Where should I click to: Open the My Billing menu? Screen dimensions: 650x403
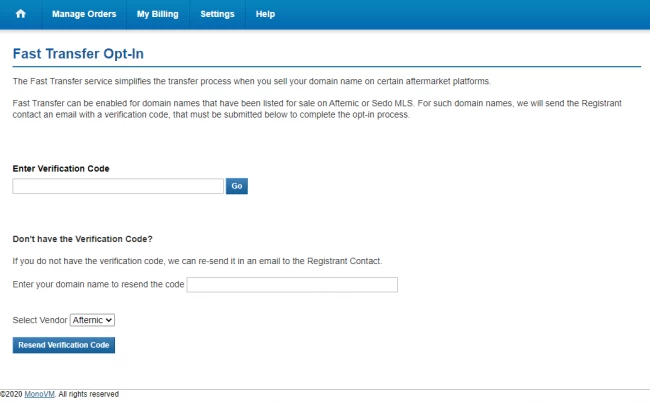coord(158,14)
